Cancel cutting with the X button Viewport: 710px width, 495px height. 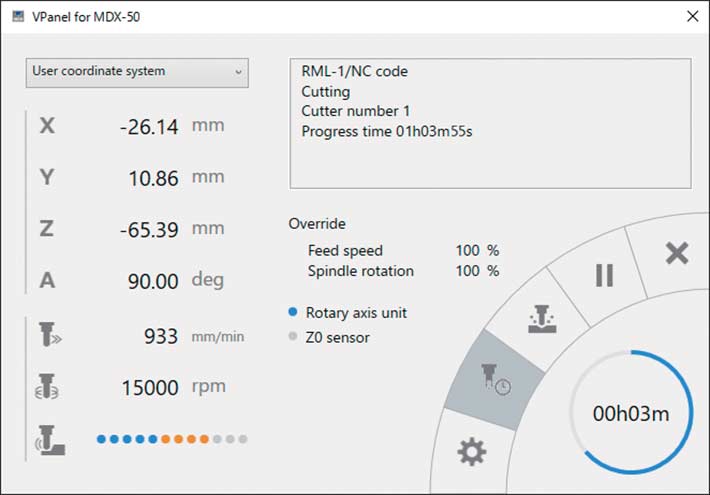(x=677, y=253)
